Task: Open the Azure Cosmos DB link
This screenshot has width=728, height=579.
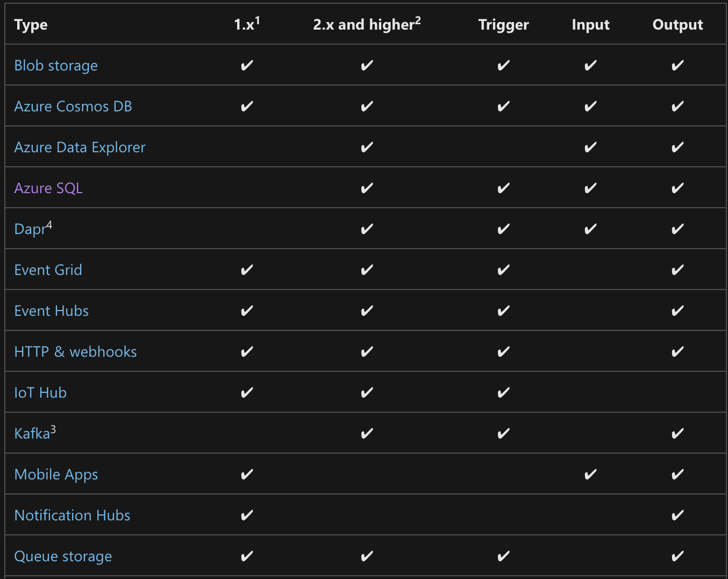Action: tap(73, 107)
